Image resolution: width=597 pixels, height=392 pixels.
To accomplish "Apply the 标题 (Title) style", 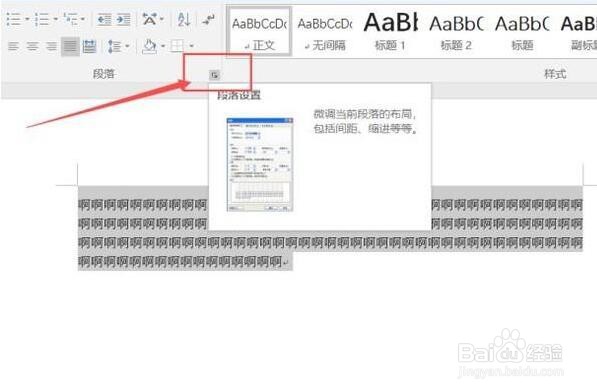I will click(x=522, y=33).
